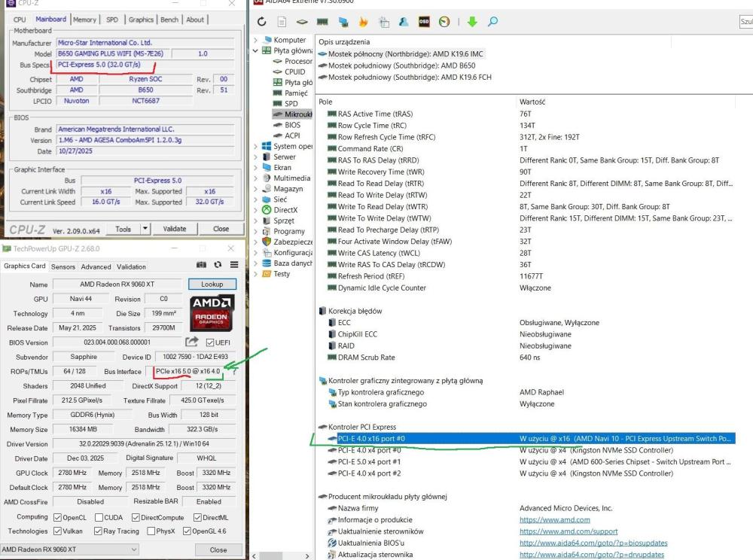Screen dimensions: 753x560
Task: Select the BIOS item in AIDA64 tree
Action: pos(292,125)
